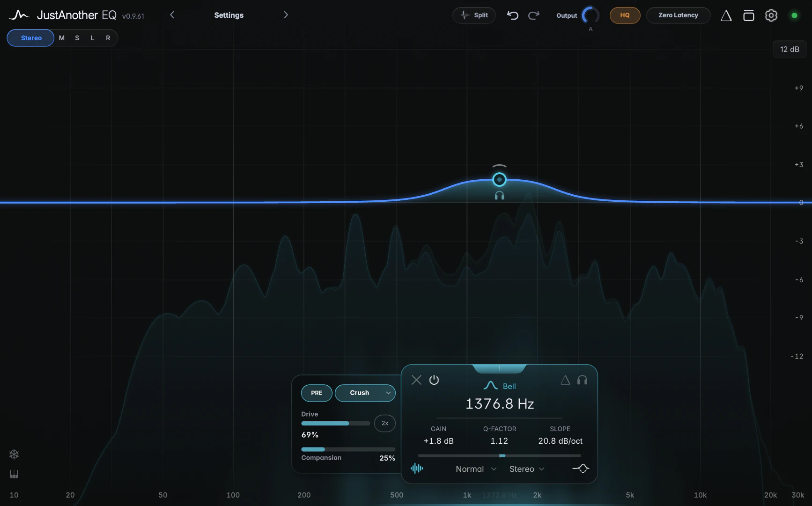Image resolution: width=812 pixels, height=506 pixels.
Task: Select the M (mid) channel tab
Action: click(x=62, y=38)
